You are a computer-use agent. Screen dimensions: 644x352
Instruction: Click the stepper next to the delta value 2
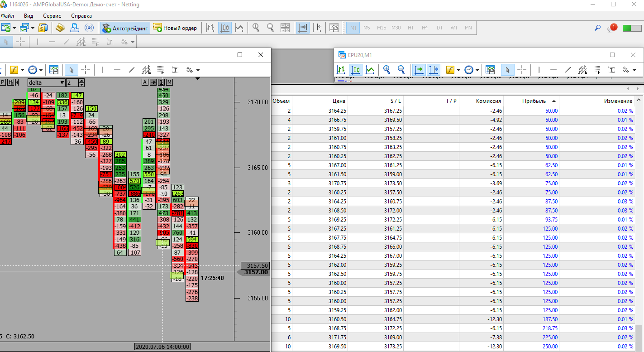pyautogui.click(x=81, y=82)
